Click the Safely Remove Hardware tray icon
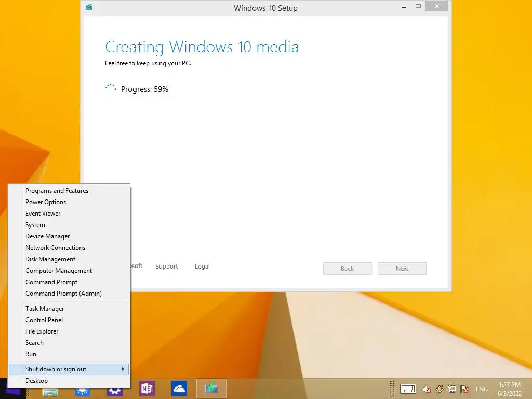Image resolution: width=532 pixels, height=399 pixels. 440,389
